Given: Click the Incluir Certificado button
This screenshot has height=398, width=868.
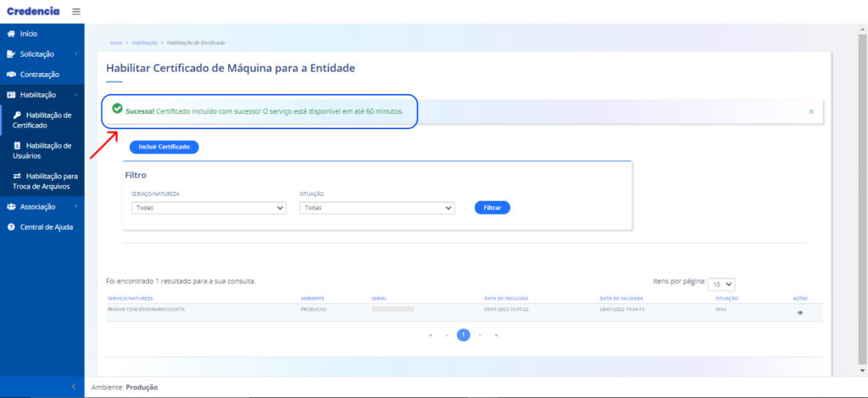Looking at the screenshot, I should [x=164, y=147].
